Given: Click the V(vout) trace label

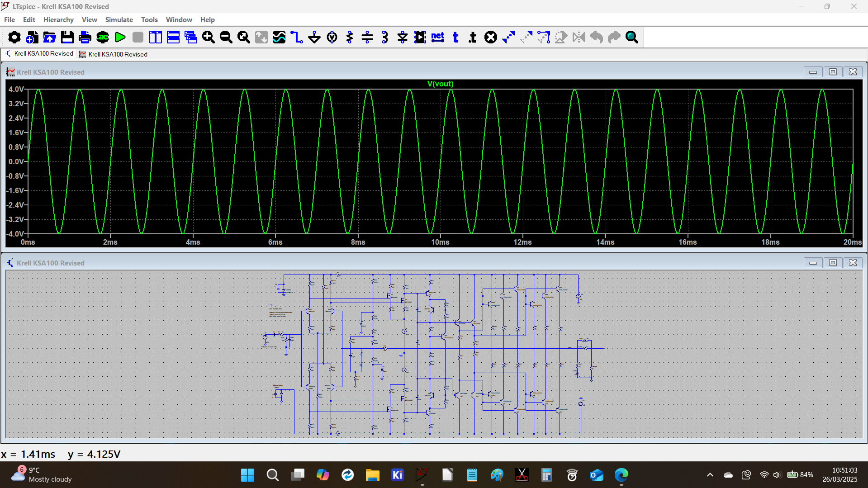Looking at the screenshot, I should pos(440,84).
